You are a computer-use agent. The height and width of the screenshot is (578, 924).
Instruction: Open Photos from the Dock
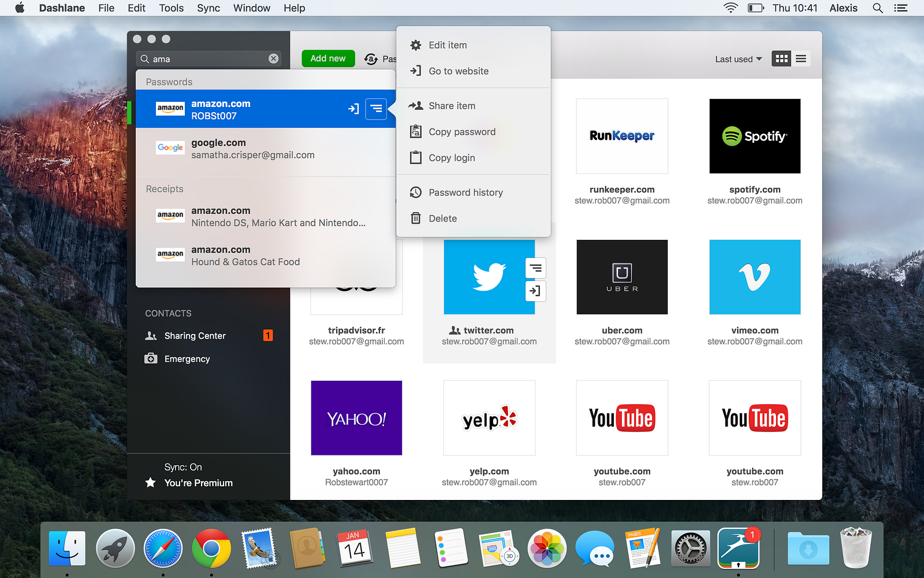click(547, 548)
